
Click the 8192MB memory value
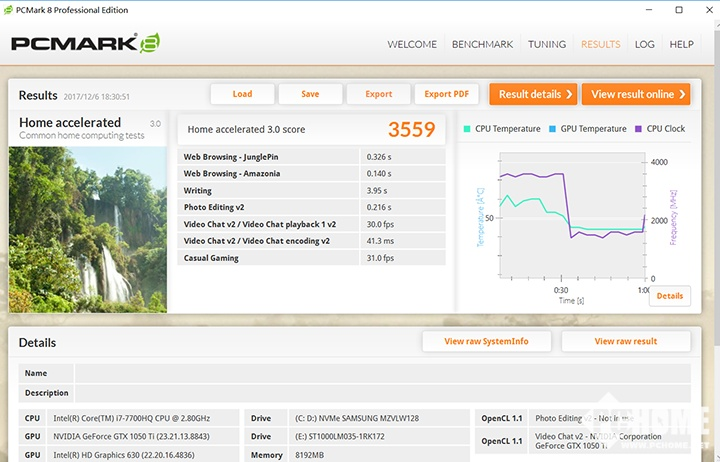309,455
